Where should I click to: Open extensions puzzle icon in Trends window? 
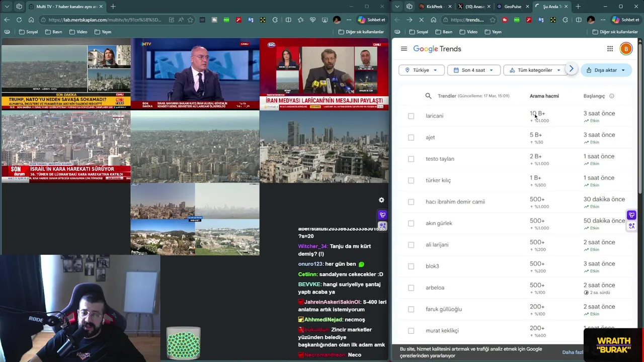[x=566, y=20]
